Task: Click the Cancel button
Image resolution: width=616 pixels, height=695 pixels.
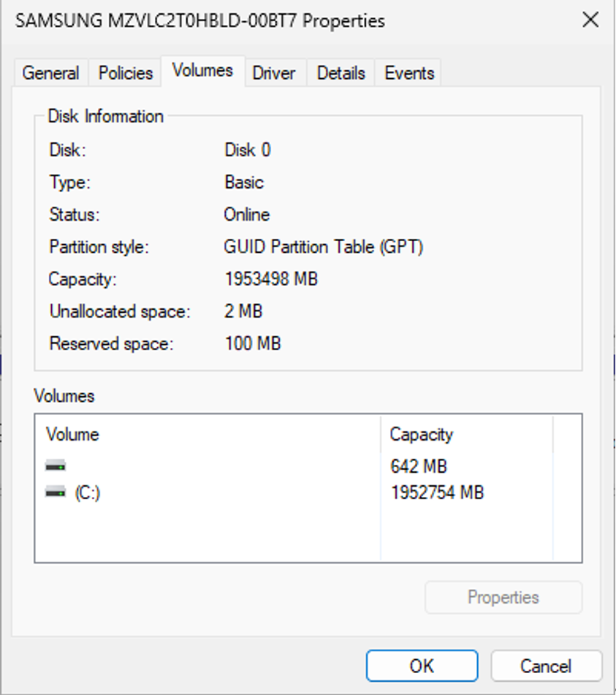Action: point(546,666)
